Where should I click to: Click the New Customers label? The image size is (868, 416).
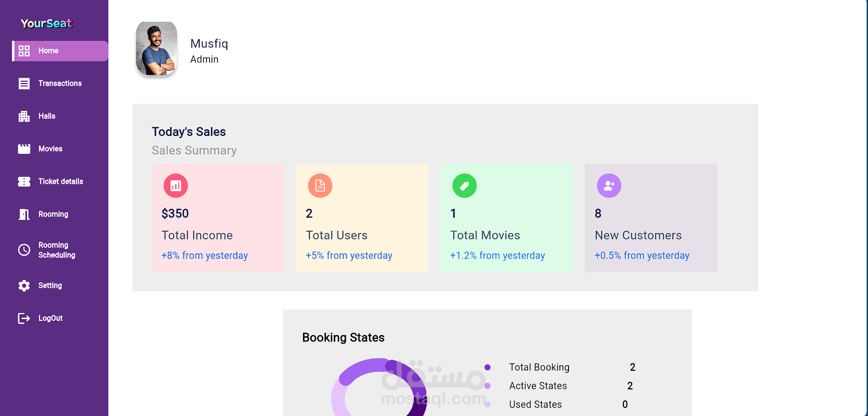point(638,235)
